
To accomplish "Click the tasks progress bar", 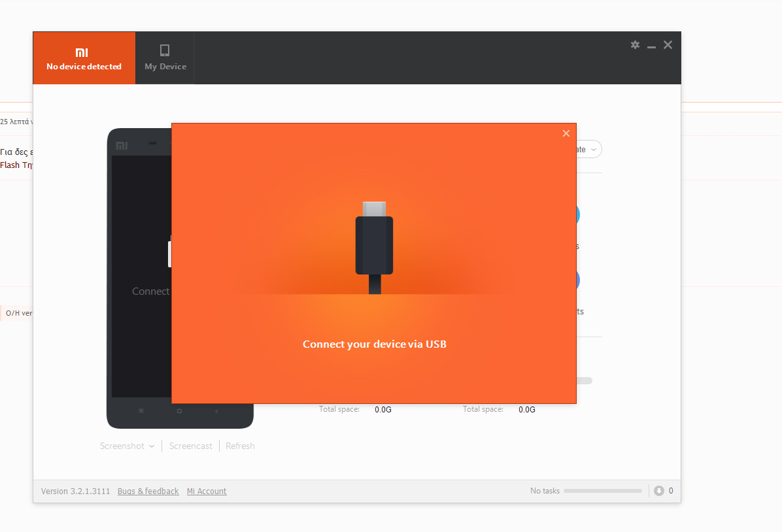I will coord(602,491).
